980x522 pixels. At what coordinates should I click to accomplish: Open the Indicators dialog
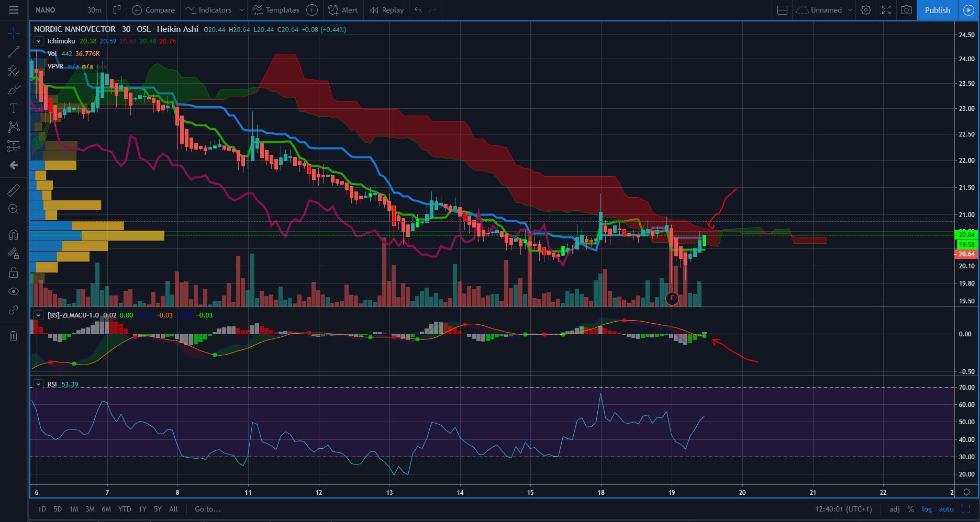(209, 10)
